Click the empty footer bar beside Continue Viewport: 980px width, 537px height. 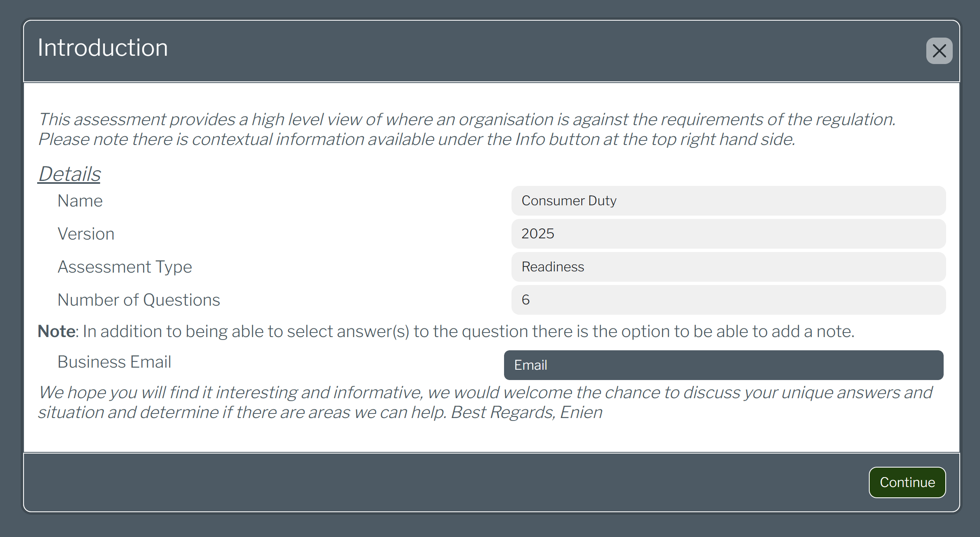click(413, 482)
